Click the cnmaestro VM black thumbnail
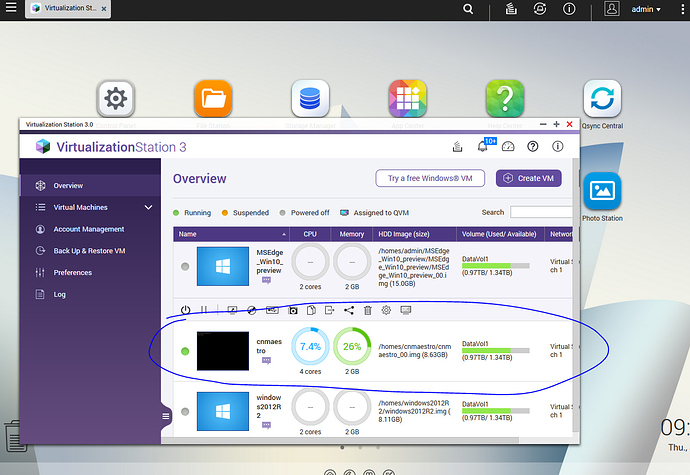This screenshot has width=690, height=475. click(x=223, y=351)
